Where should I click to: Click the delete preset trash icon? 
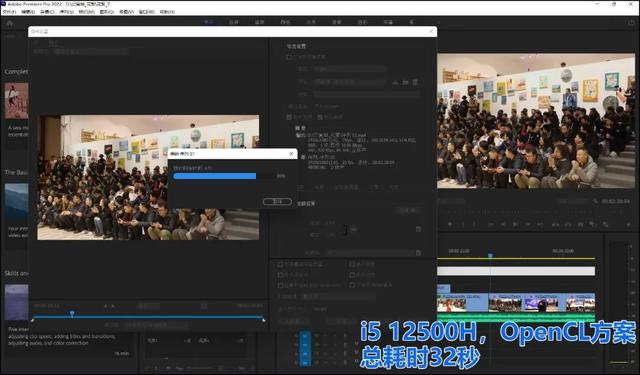415,82
